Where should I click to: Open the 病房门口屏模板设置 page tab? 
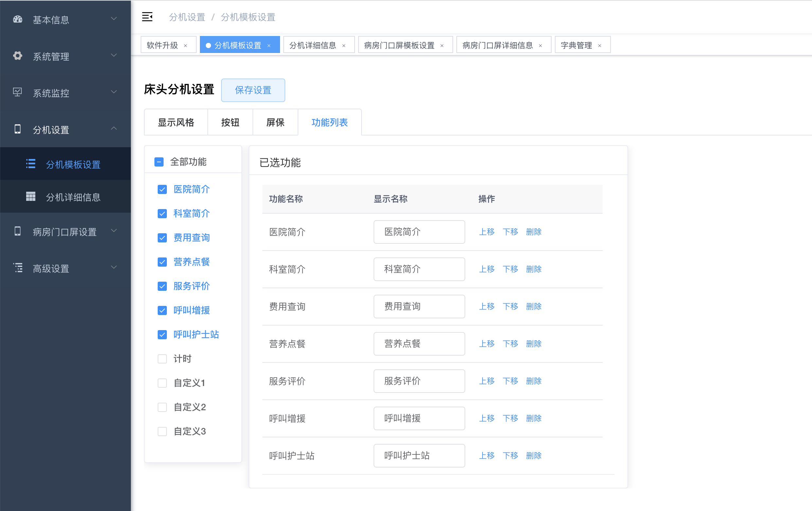coord(399,45)
